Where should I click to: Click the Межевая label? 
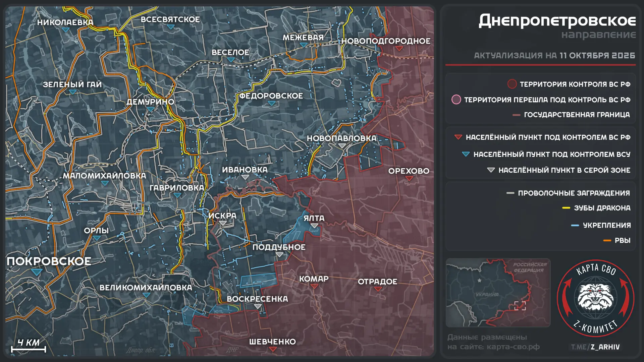click(x=303, y=38)
